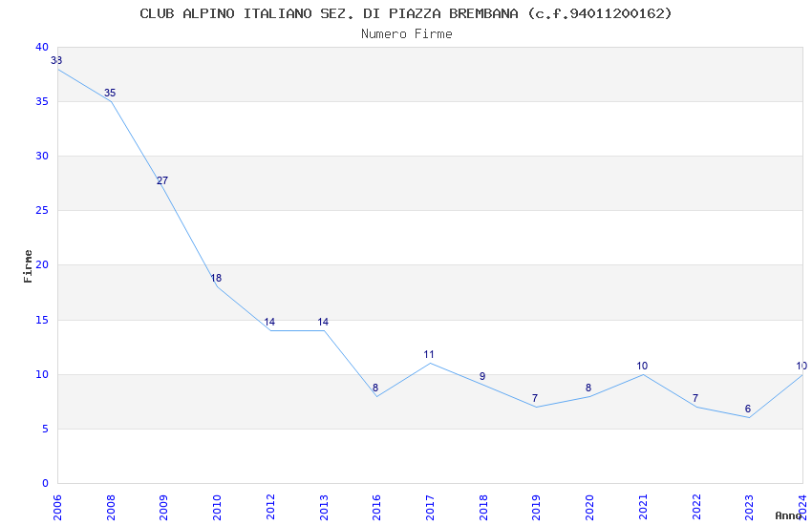The width and height of the screenshot is (812, 525).
Task: Click the data label above the 2006 point
Action: coord(56,60)
